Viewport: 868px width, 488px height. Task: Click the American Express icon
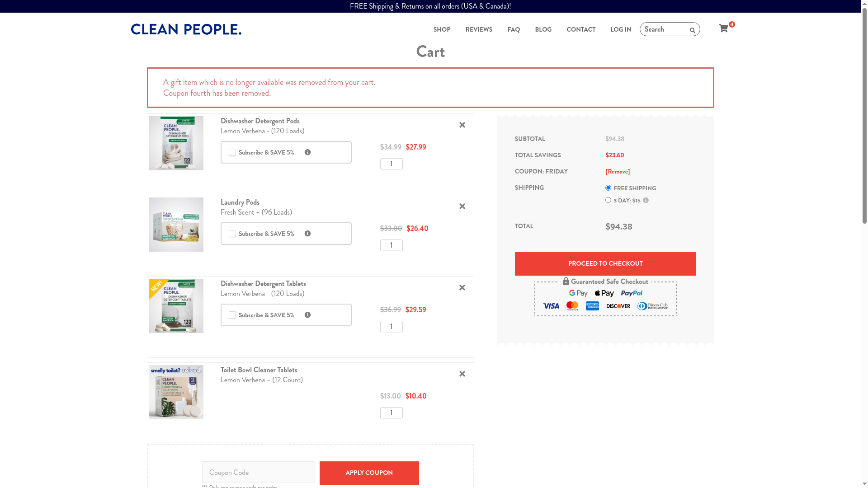tap(592, 306)
